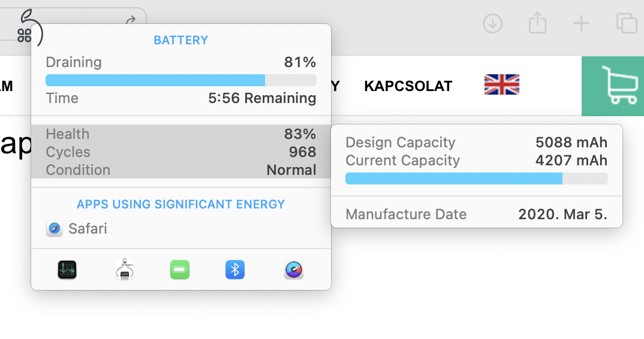Click the battery charge level bar
Viewport: 644px width, 339px height.
[181, 80]
